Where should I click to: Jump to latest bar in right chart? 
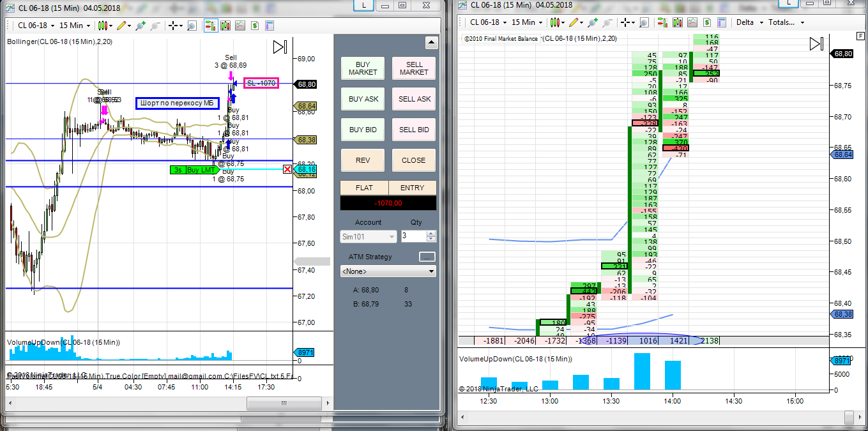816,44
